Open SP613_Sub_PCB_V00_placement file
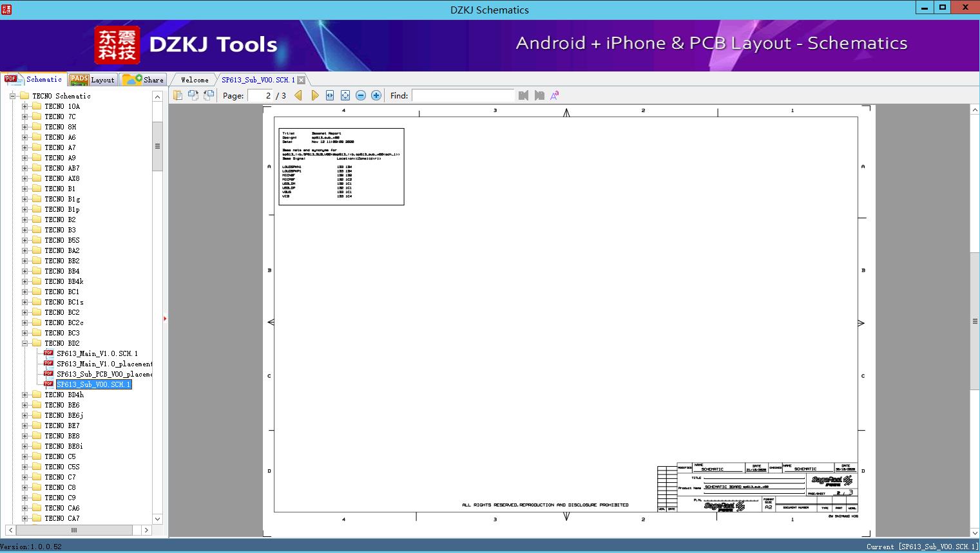Viewport: 980px width, 553px height. pos(104,374)
